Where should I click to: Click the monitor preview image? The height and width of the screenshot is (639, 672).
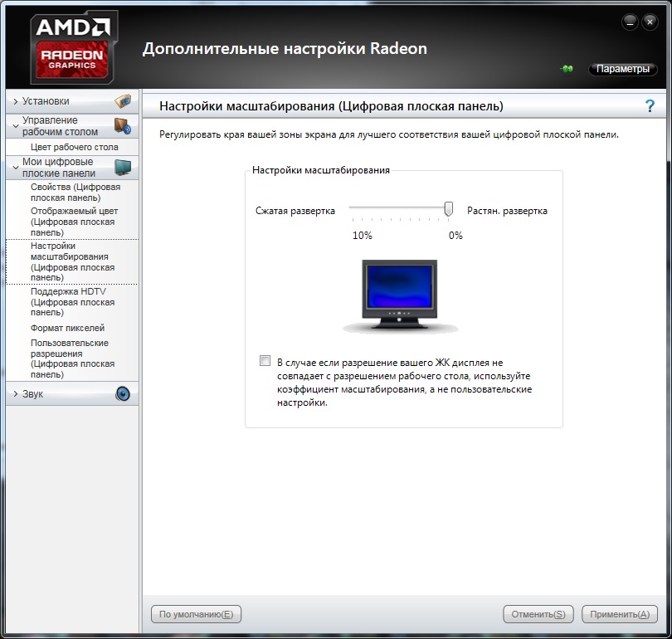[400, 296]
